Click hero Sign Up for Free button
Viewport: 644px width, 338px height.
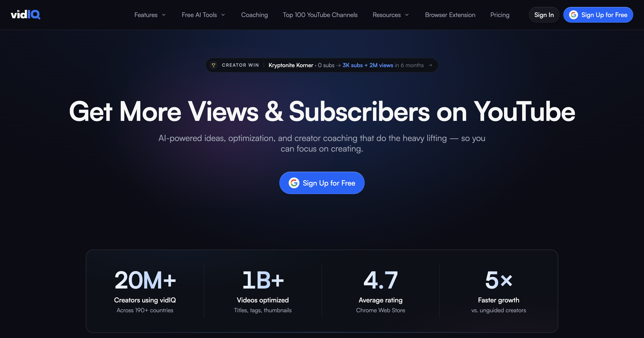[x=322, y=183]
